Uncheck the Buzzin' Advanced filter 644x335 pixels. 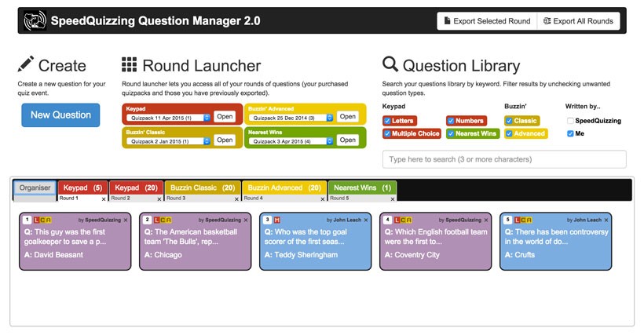pyautogui.click(x=509, y=133)
